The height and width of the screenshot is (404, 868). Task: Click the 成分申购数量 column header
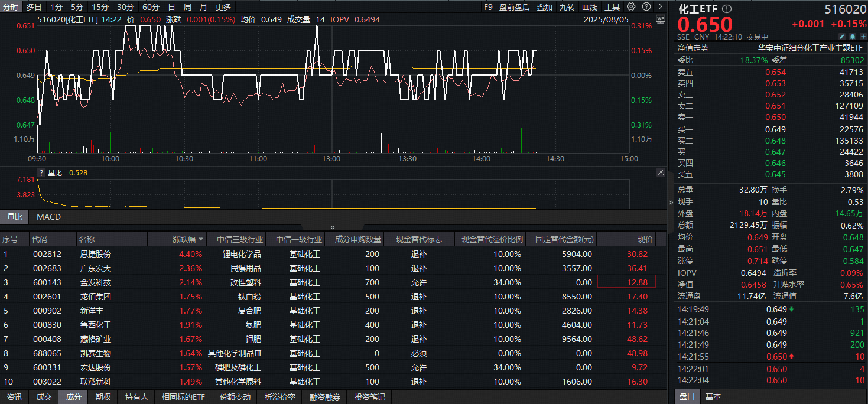[x=355, y=240]
